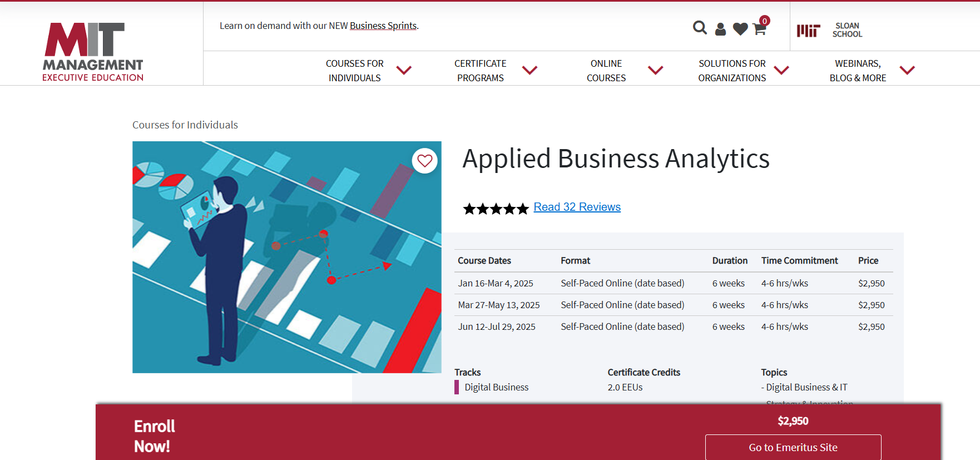This screenshot has height=460, width=980.
Task: Click the Applied Business Analytics title
Action: 616,159
